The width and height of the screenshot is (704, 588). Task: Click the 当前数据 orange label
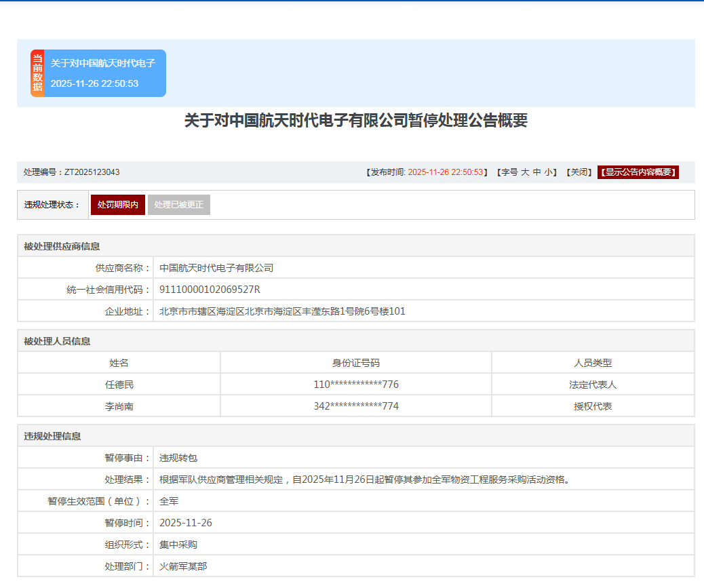[37, 73]
